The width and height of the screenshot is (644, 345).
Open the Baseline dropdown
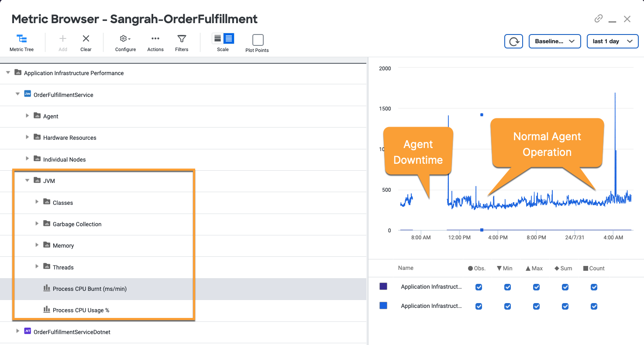click(x=554, y=41)
